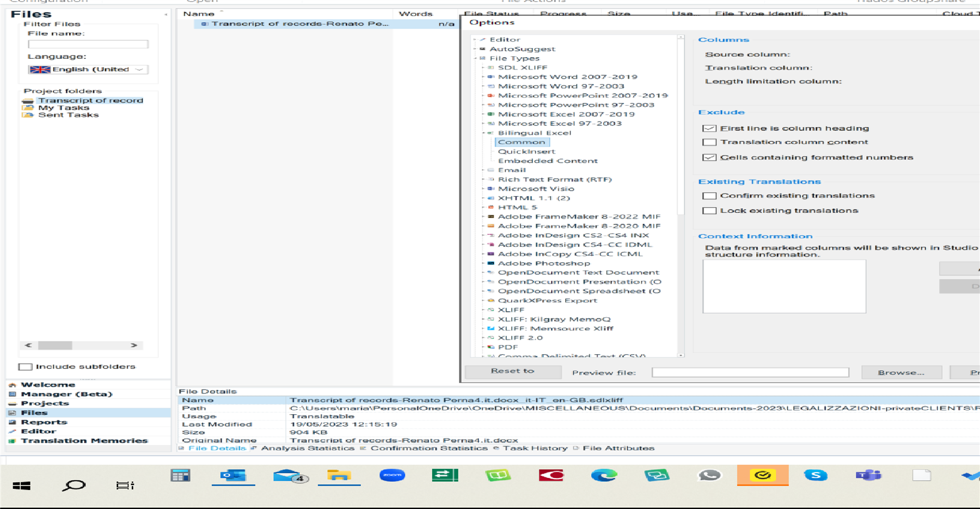Screen dimensions: 980x509
Task: Toggle Cells containing formatted numbers
Action: click(x=709, y=157)
